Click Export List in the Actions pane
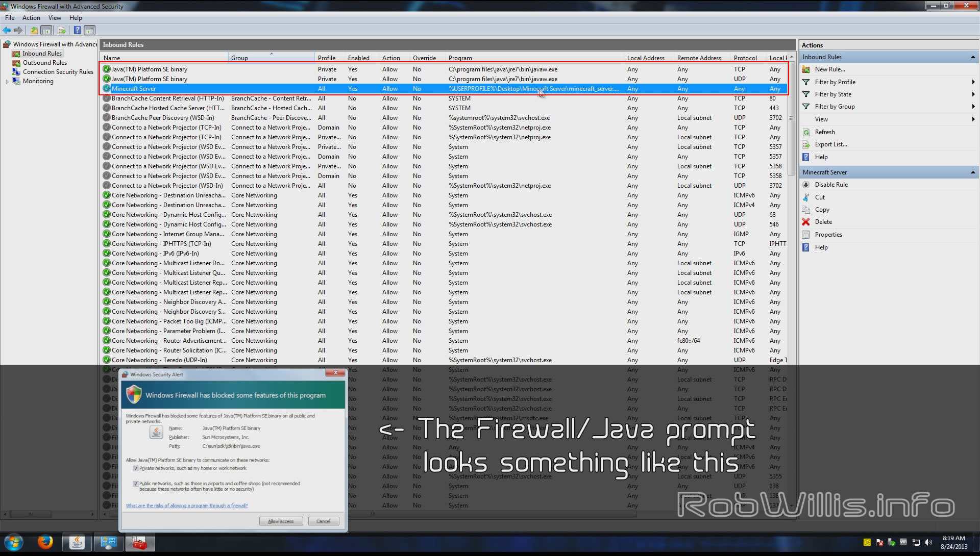Image resolution: width=980 pixels, height=556 pixels. pyautogui.click(x=830, y=144)
